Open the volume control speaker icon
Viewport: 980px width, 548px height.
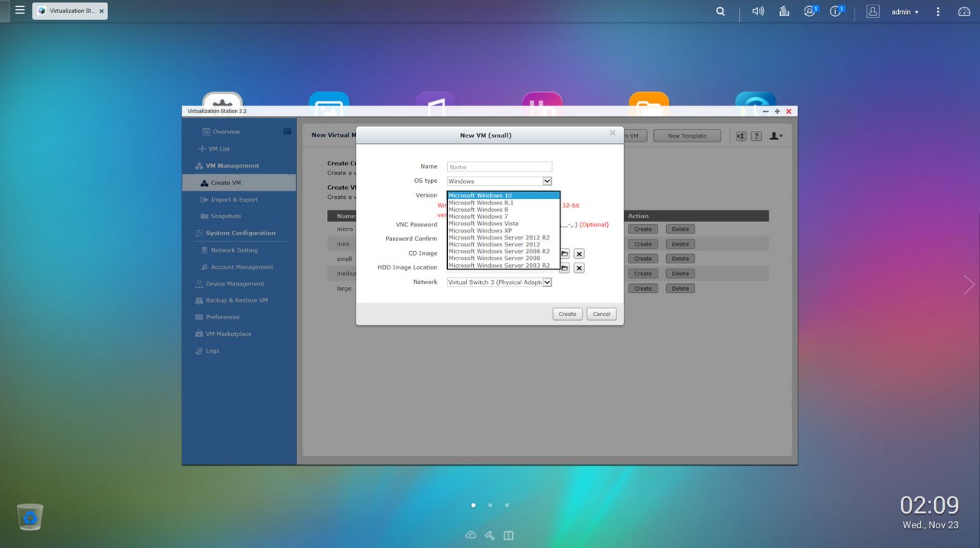tap(758, 11)
